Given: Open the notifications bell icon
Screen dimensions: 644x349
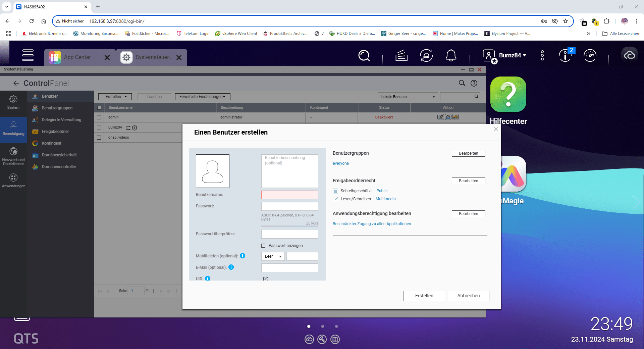Looking at the screenshot, I should (x=451, y=55).
